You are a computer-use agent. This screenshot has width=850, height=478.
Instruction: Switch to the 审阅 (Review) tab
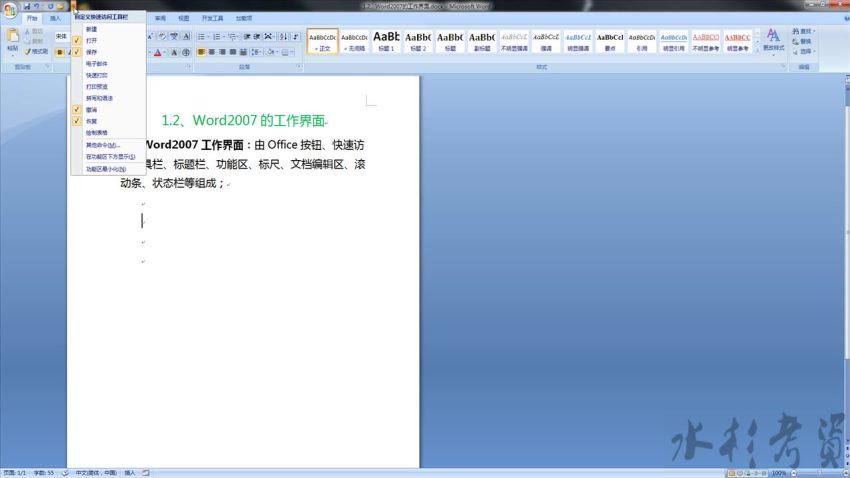coord(160,18)
